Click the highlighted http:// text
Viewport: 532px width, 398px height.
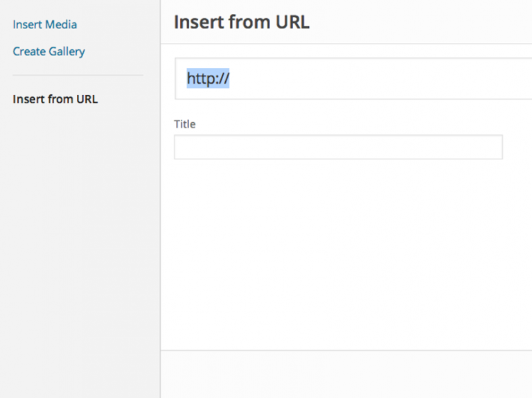tap(208, 79)
